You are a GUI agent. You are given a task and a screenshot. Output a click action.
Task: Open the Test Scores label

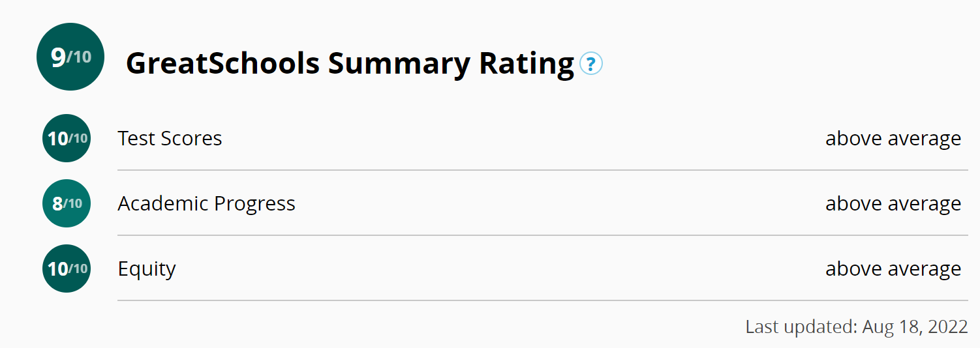pos(170,138)
